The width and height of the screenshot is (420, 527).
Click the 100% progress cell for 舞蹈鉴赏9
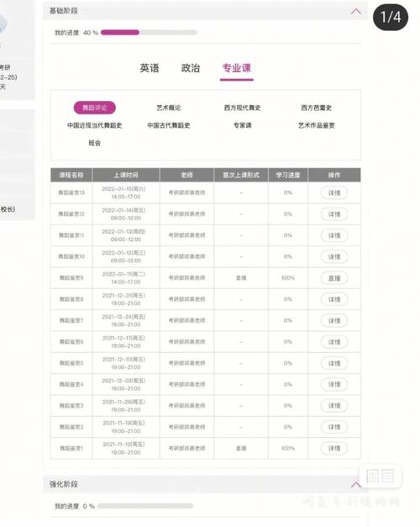[x=288, y=278]
